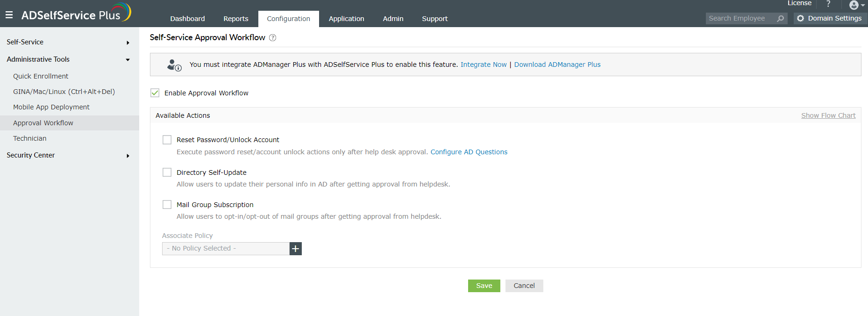
Task: Disable the Enable Approval Workflow checkbox
Action: tap(155, 93)
